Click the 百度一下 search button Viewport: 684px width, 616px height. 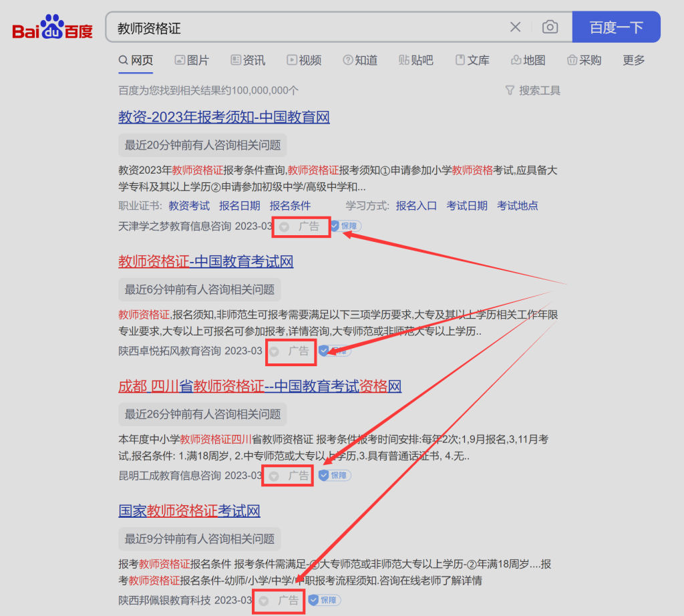[x=616, y=27]
